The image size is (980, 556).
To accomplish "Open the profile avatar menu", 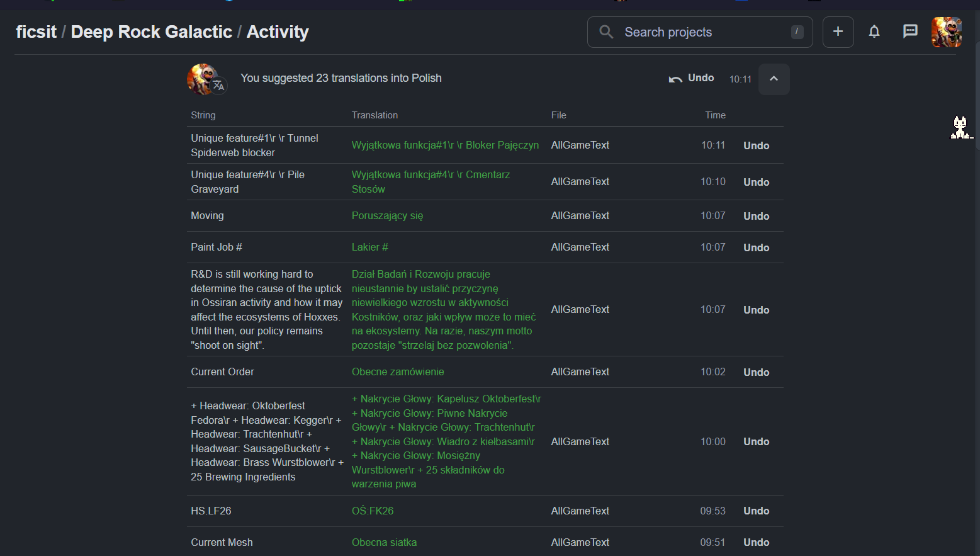I will 947,32.
